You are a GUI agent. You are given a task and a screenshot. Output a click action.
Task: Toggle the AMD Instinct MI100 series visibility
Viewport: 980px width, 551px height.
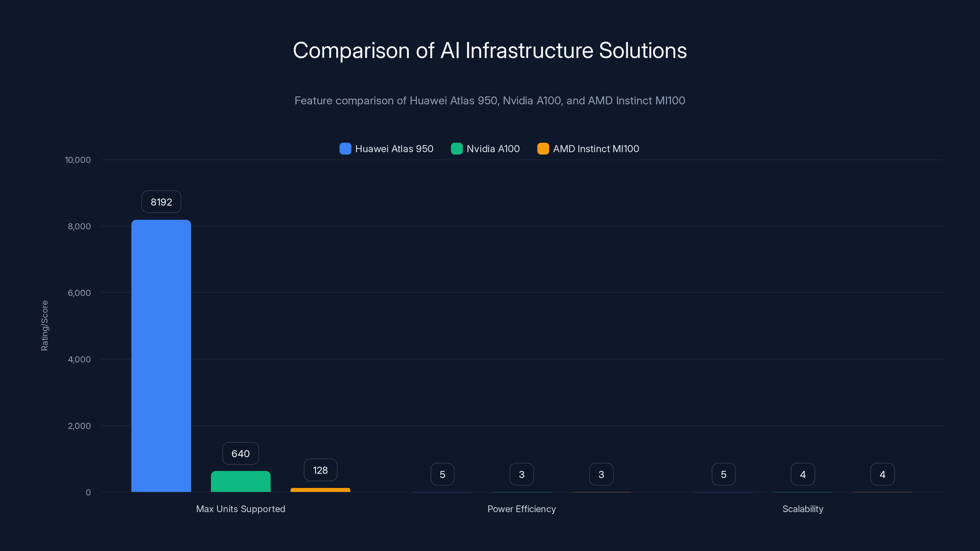tap(595, 149)
